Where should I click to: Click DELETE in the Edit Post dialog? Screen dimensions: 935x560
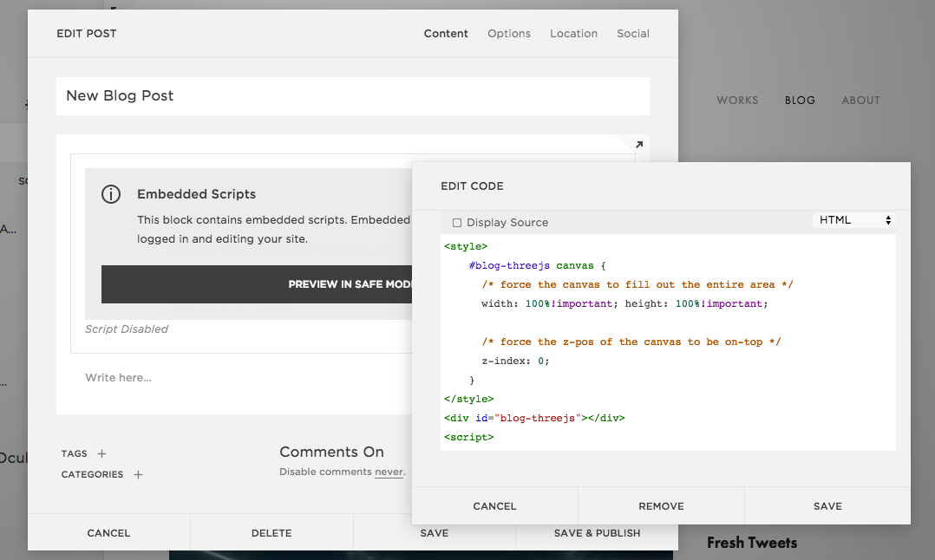[x=271, y=532]
